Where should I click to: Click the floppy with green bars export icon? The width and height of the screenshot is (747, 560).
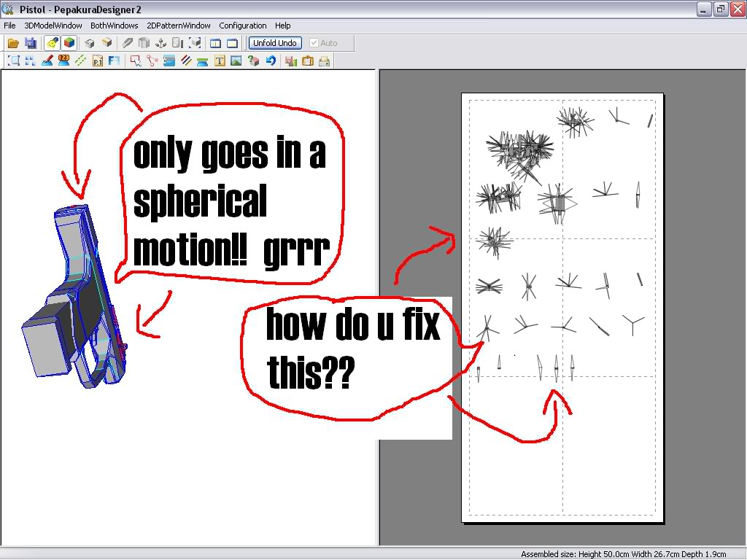291,61
